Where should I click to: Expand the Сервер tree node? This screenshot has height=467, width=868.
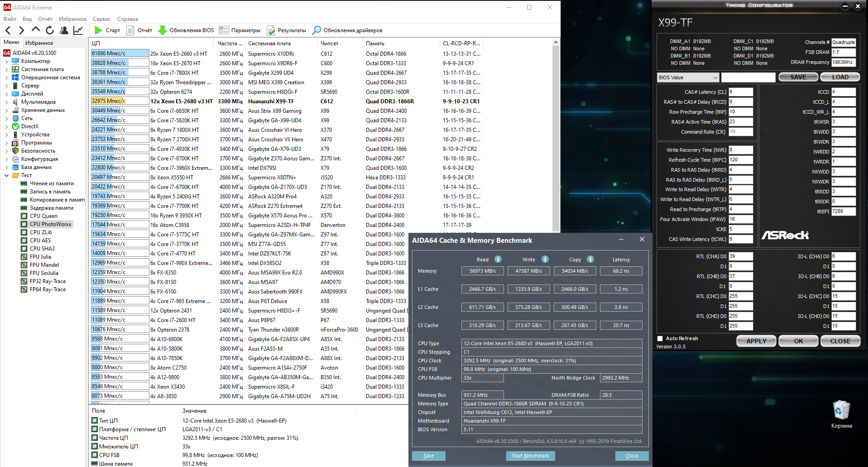(6, 86)
